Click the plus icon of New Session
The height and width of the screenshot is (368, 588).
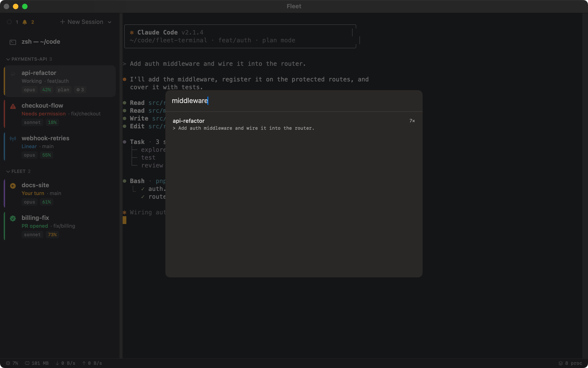[62, 22]
